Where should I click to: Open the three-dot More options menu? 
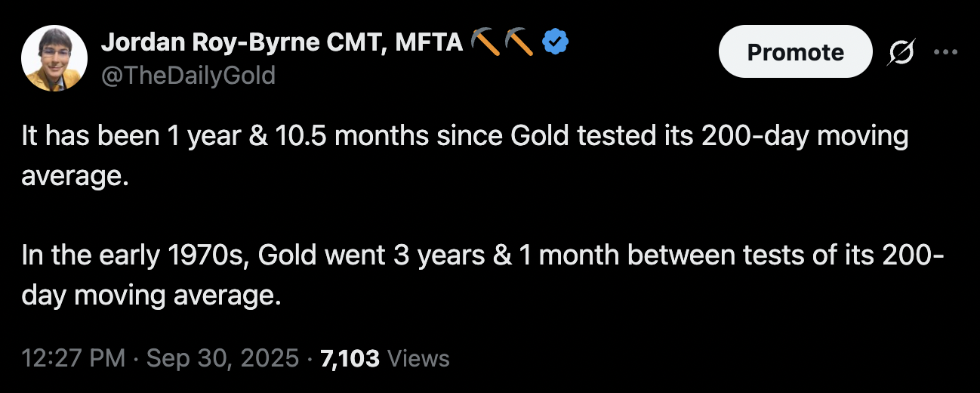coord(945,52)
